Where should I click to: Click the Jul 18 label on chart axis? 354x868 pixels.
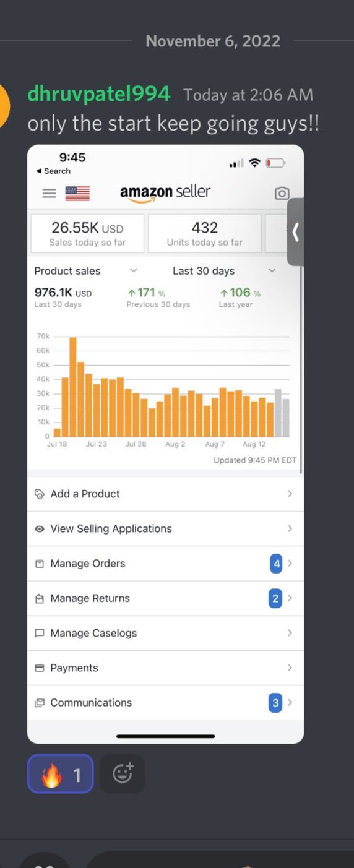pyautogui.click(x=57, y=444)
